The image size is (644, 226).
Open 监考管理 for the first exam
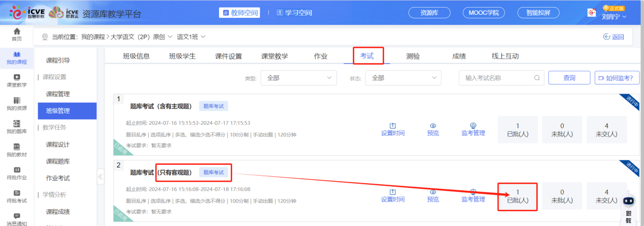point(473,126)
